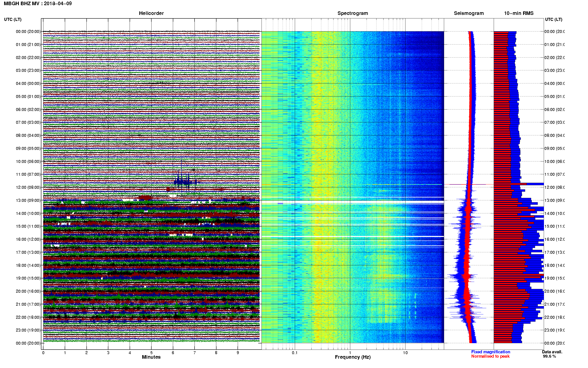Screen dimensions: 588x368
Task: Click the left time label "22:00 (18:00)"
Action: [x=28, y=317]
